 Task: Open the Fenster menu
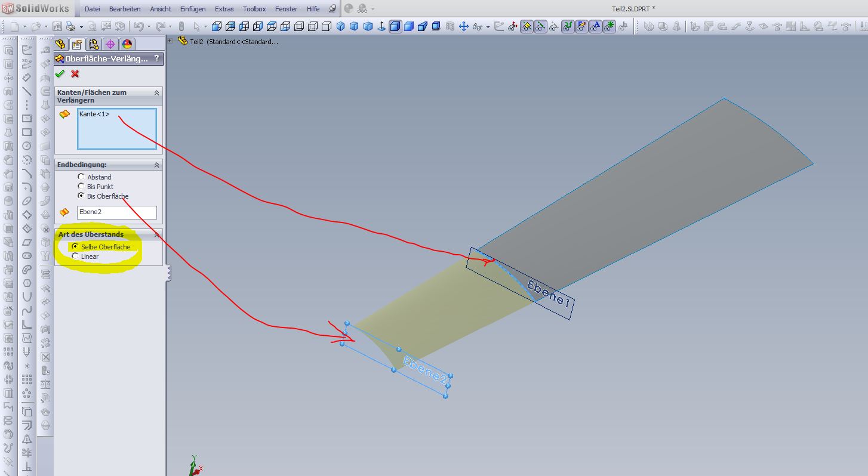pyautogui.click(x=286, y=9)
